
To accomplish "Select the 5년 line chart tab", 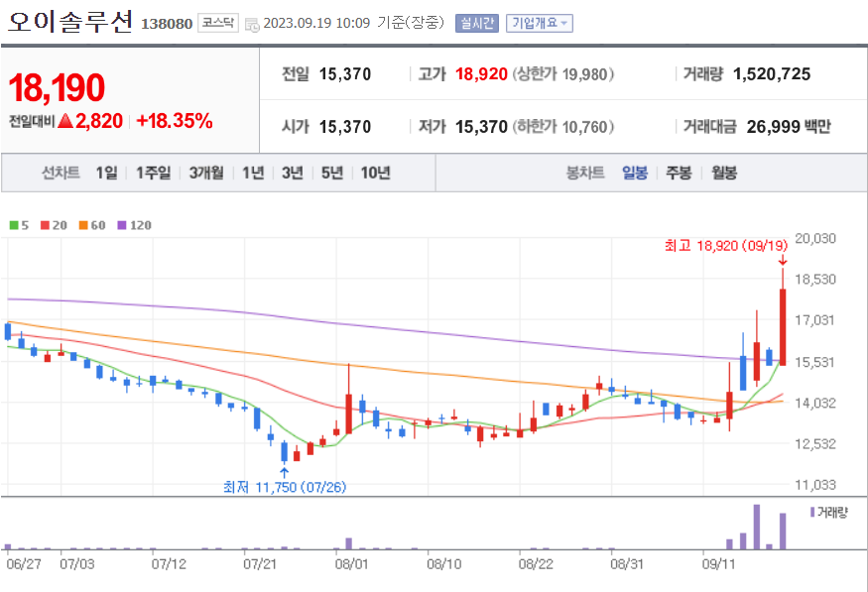I will pyautogui.click(x=332, y=173).
